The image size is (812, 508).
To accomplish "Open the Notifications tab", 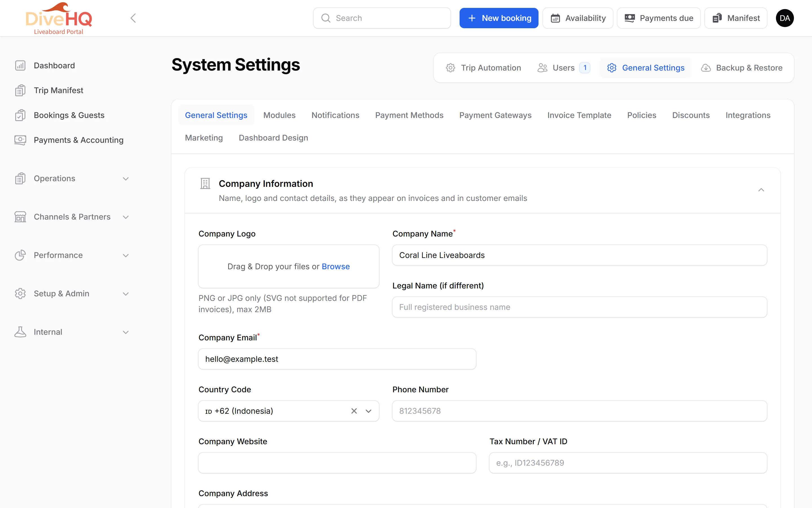I will 335,115.
